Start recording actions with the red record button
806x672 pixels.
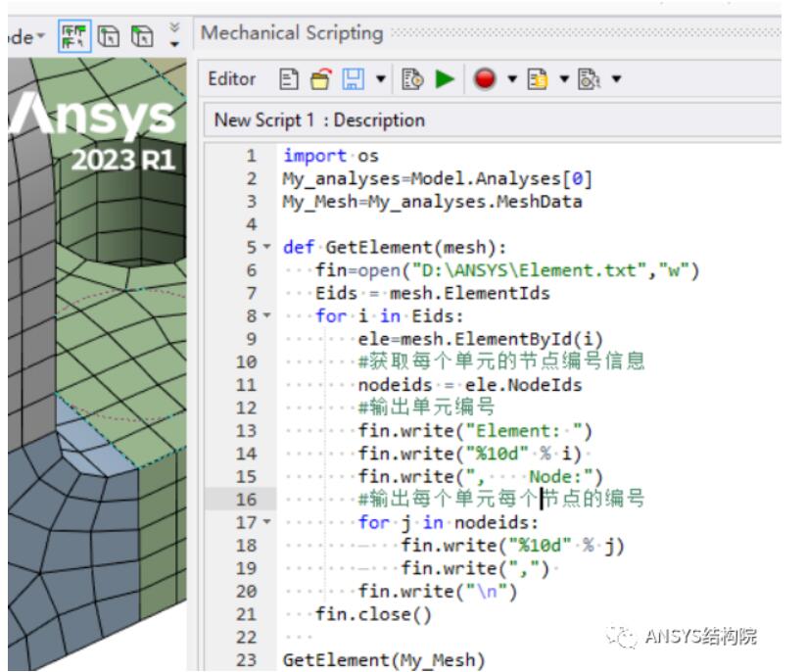pos(485,77)
